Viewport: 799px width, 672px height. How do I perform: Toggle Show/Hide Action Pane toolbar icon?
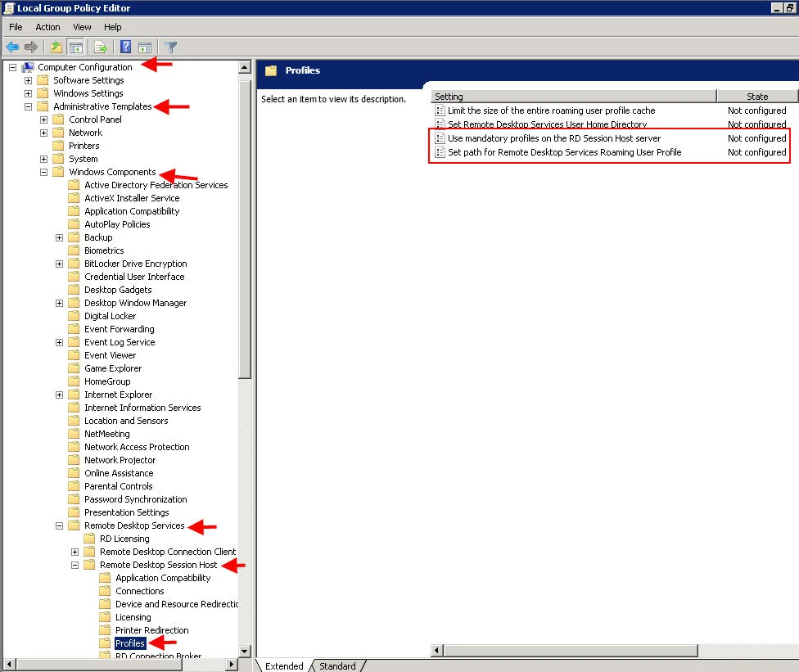[145, 47]
